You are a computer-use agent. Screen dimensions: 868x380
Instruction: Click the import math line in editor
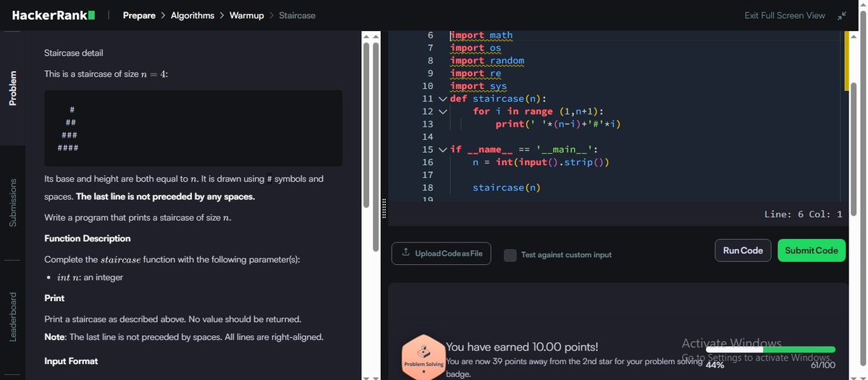481,35
